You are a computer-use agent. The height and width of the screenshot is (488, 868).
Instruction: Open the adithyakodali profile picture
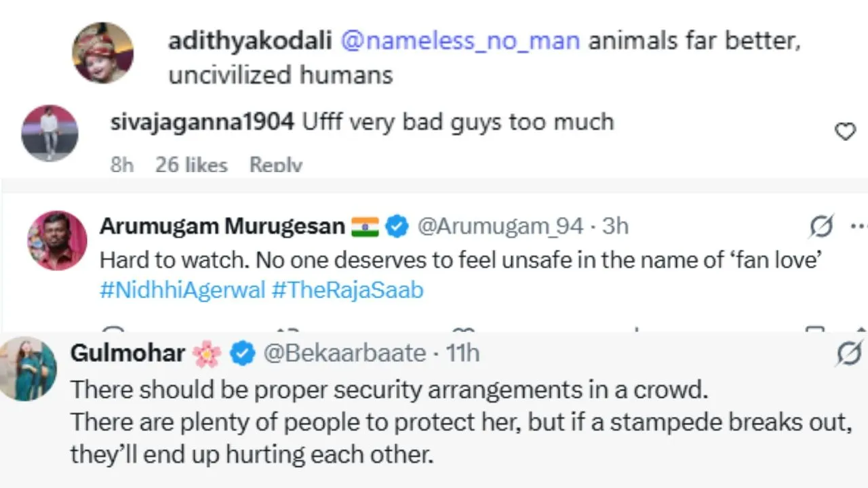tap(103, 52)
